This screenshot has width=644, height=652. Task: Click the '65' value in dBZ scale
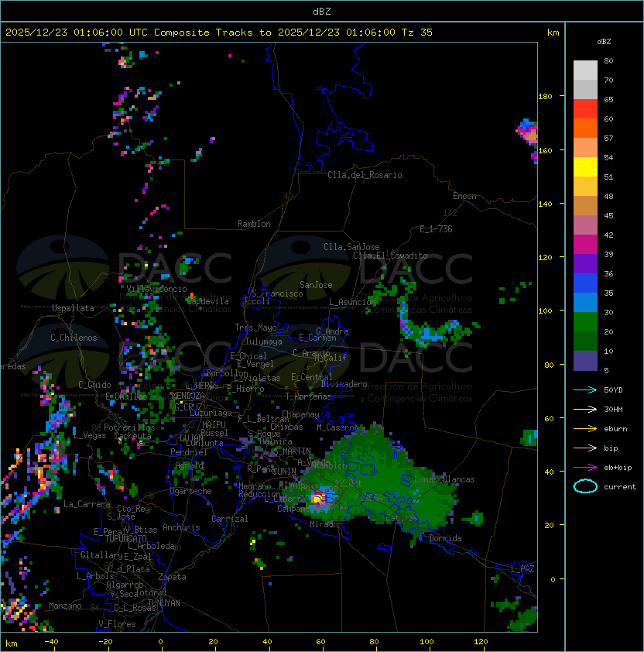[x=608, y=99]
